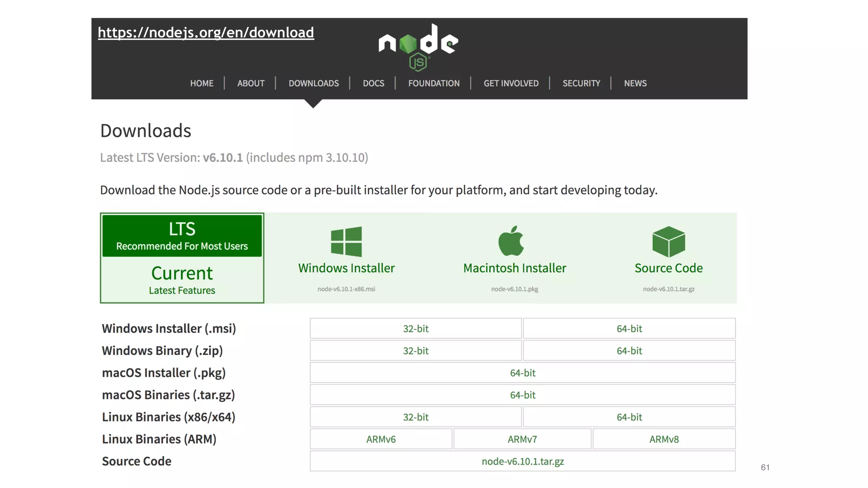Open the NEWS navigation item
Screen dimensions: 868x488
coord(635,83)
